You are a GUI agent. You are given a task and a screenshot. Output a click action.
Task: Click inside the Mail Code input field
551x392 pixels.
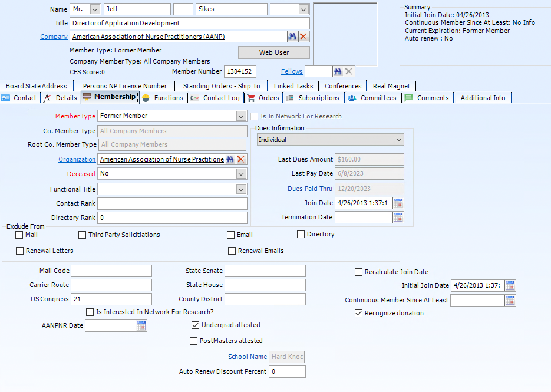[x=111, y=271]
